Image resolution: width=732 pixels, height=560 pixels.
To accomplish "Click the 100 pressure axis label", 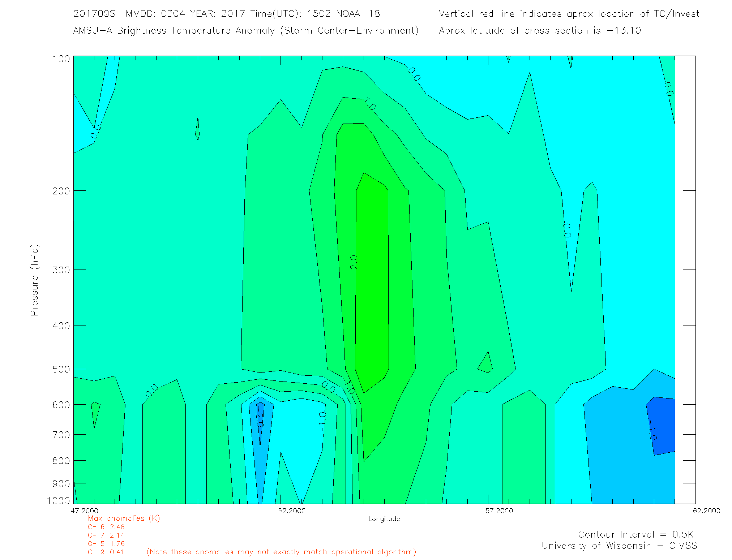I will [x=61, y=59].
